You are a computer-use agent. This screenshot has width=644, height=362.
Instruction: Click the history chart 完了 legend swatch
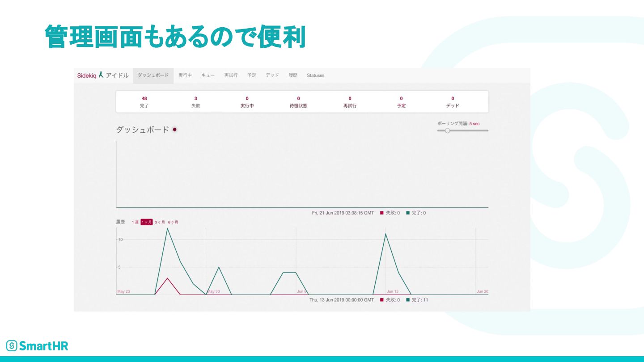(x=408, y=300)
